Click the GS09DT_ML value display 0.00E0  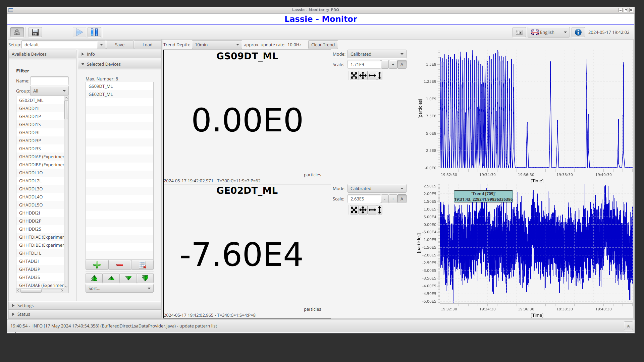[247, 120]
